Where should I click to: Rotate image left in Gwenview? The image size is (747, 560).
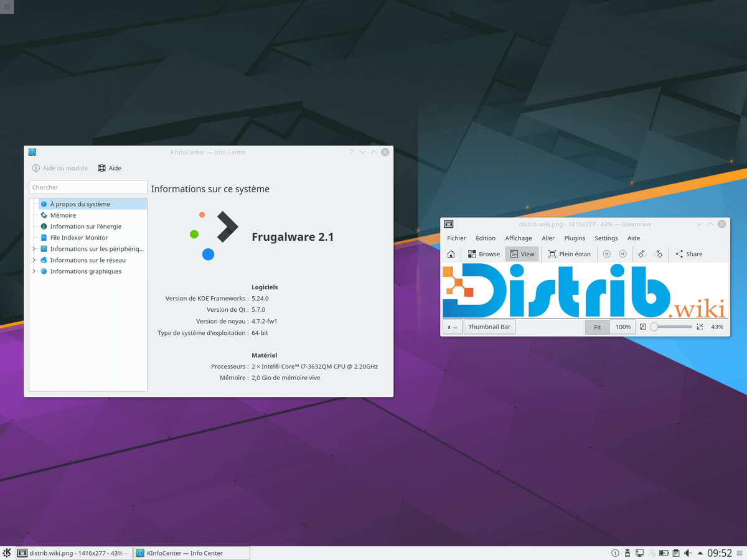[642, 254]
